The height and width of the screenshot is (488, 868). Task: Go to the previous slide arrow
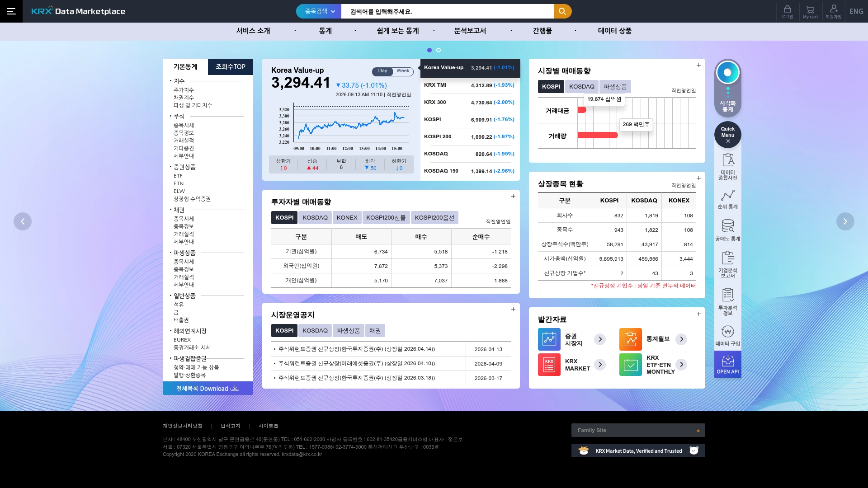[23, 221]
